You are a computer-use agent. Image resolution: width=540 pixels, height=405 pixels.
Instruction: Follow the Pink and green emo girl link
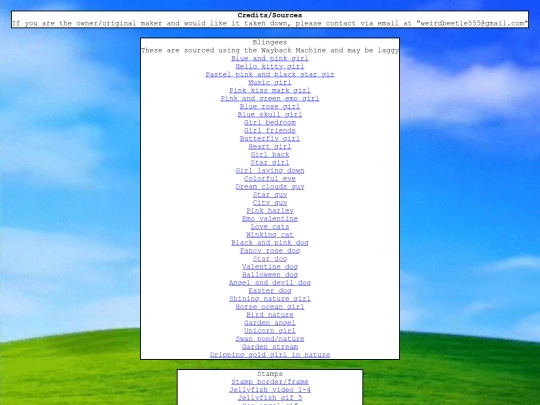[x=270, y=98]
